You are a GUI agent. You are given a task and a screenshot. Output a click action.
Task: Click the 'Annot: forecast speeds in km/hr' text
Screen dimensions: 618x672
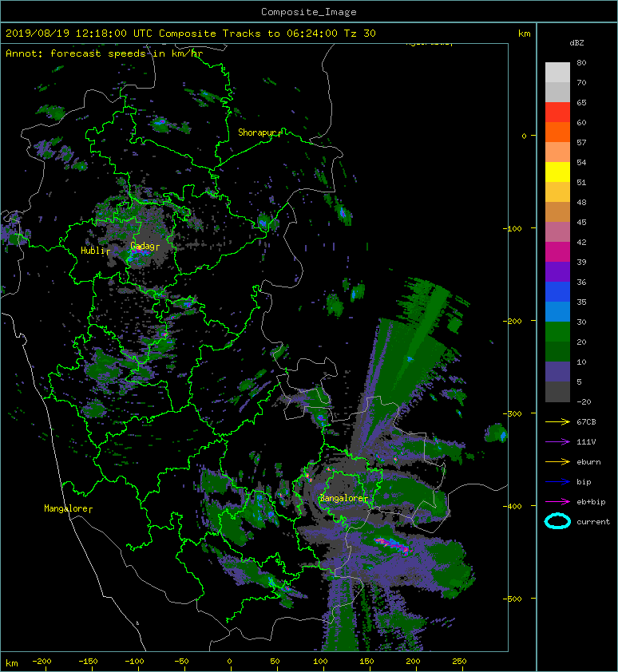pos(105,53)
